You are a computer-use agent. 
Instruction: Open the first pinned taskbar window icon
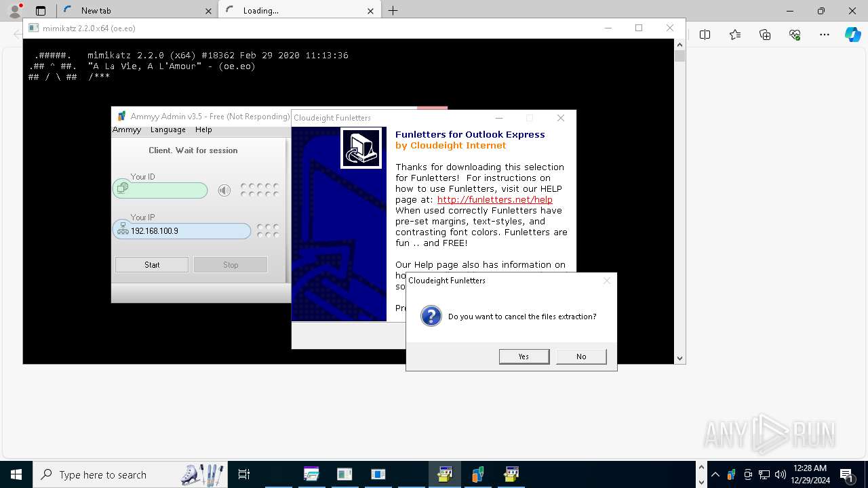coord(311,474)
